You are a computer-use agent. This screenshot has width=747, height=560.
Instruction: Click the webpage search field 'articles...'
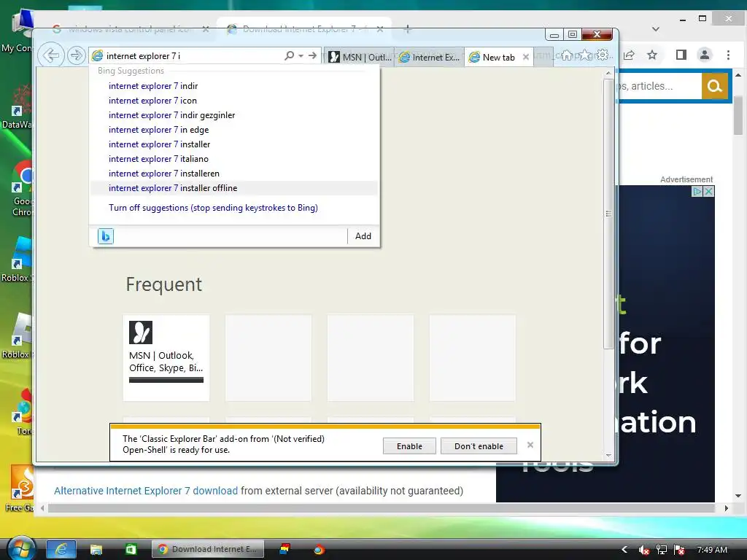(x=660, y=86)
